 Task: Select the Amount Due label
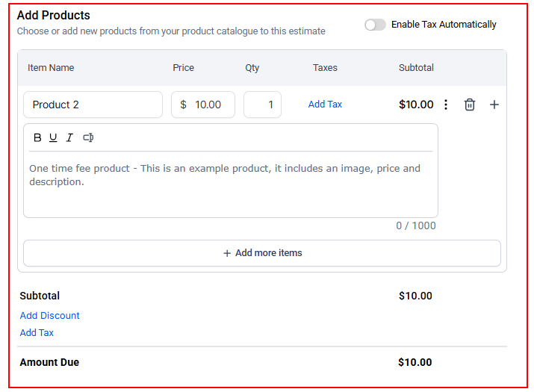(x=49, y=362)
